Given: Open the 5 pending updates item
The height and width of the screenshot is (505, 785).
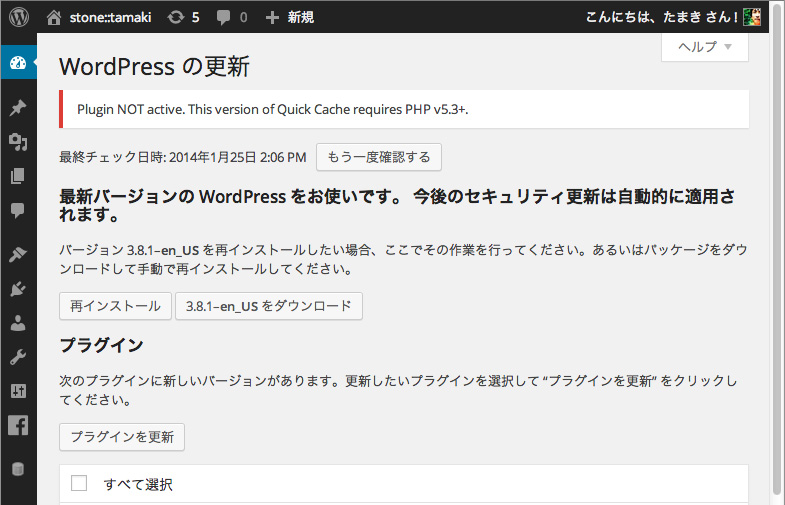Looking at the screenshot, I should coord(183,17).
